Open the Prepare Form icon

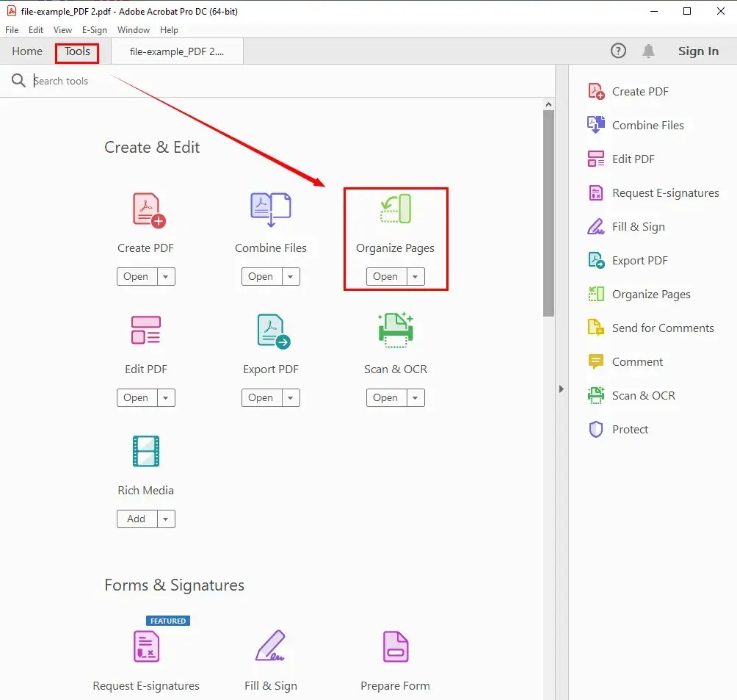[x=395, y=646]
